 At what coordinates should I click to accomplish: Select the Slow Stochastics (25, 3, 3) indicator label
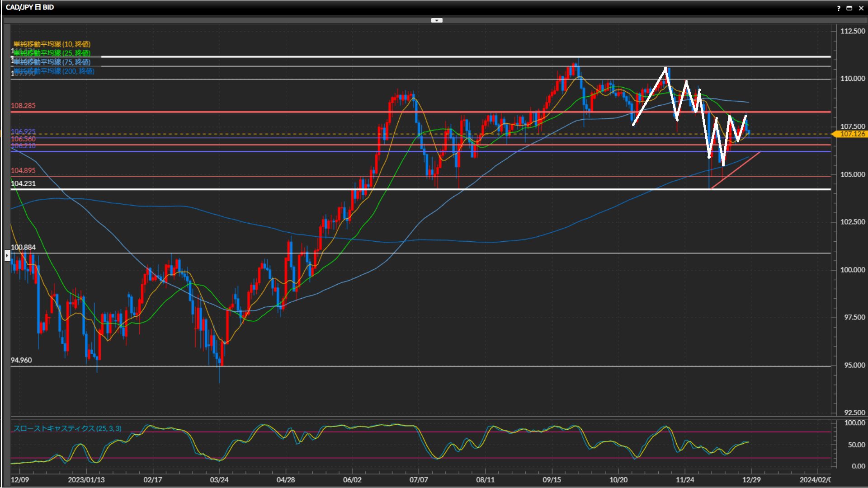[67, 428]
